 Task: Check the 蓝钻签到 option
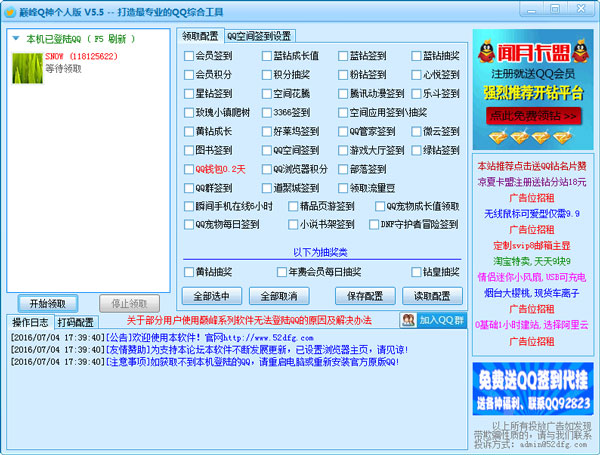click(343, 56)
